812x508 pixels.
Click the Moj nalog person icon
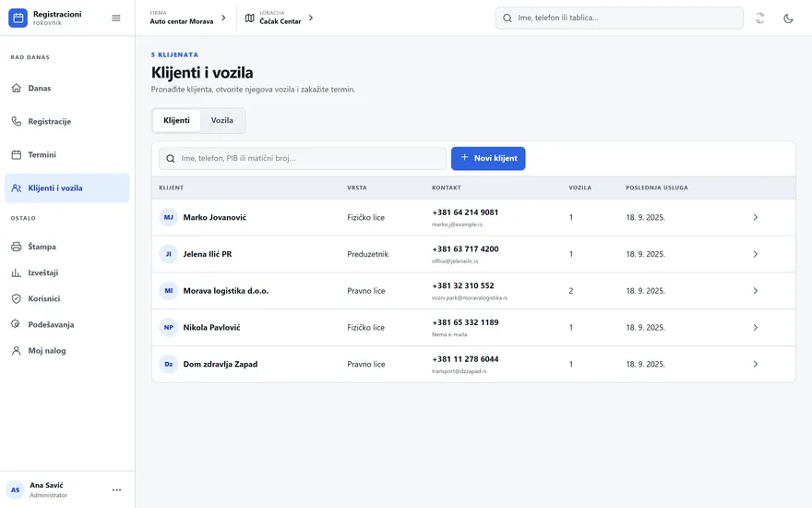(x=17, y=350)
